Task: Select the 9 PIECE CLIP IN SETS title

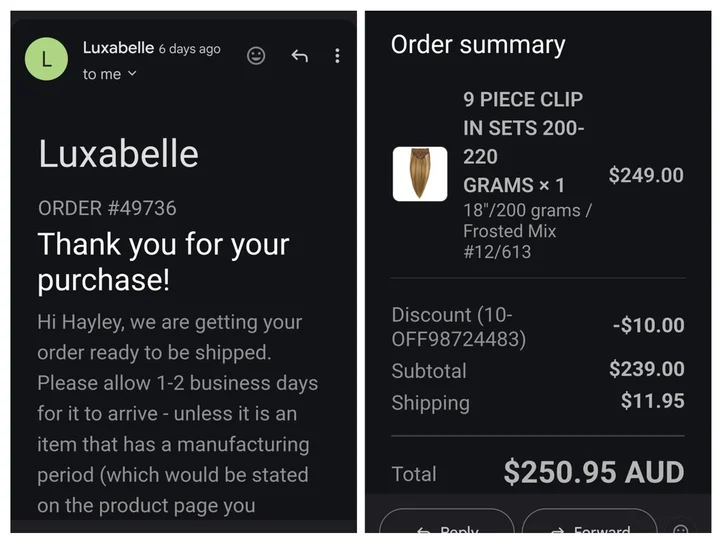Action: [x=523, y=142]
